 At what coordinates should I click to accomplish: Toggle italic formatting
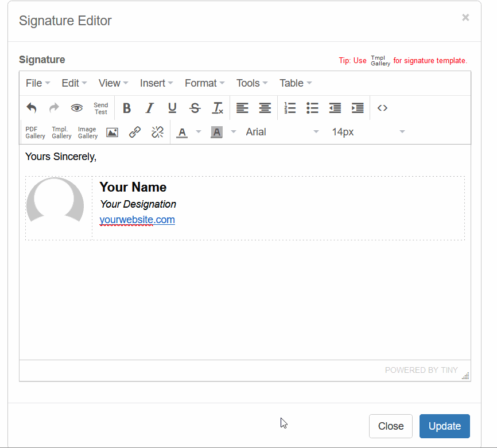point(149,108)
